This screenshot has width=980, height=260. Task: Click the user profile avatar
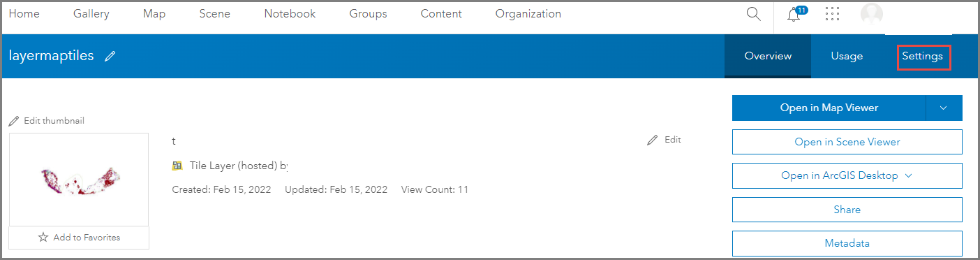(871, 15)
